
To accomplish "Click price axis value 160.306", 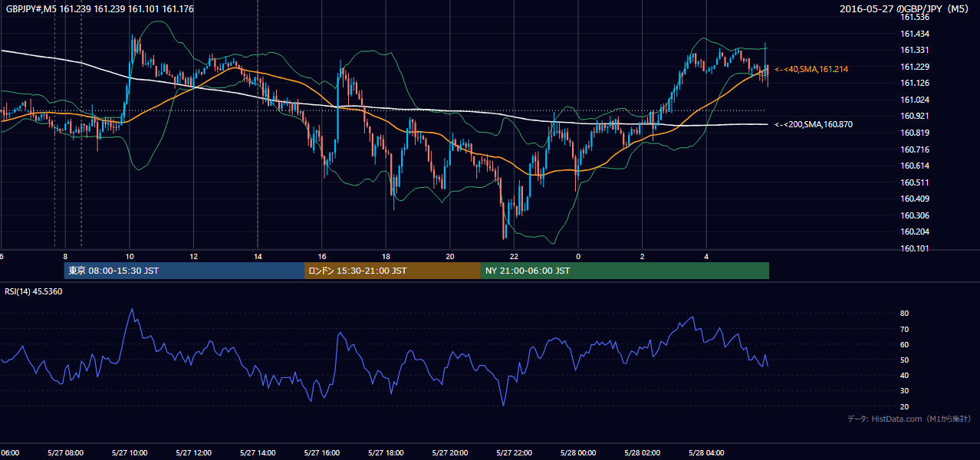I will pyautogui.click(x=915, y=215).
